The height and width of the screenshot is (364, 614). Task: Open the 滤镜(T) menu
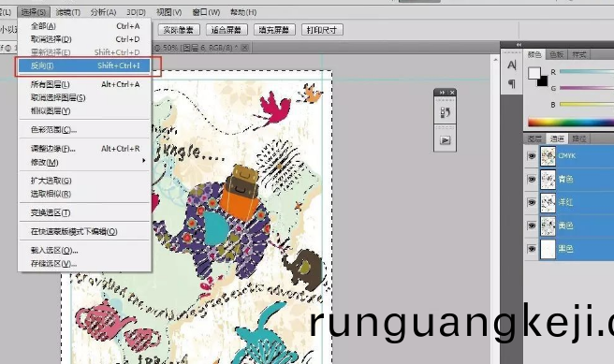(68, 12)
